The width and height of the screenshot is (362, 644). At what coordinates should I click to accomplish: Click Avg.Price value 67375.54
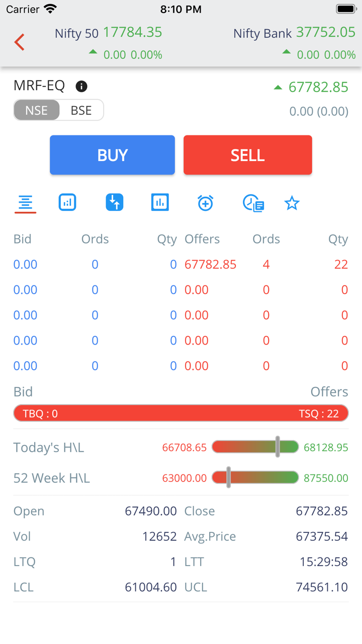(x=322, y=536)
